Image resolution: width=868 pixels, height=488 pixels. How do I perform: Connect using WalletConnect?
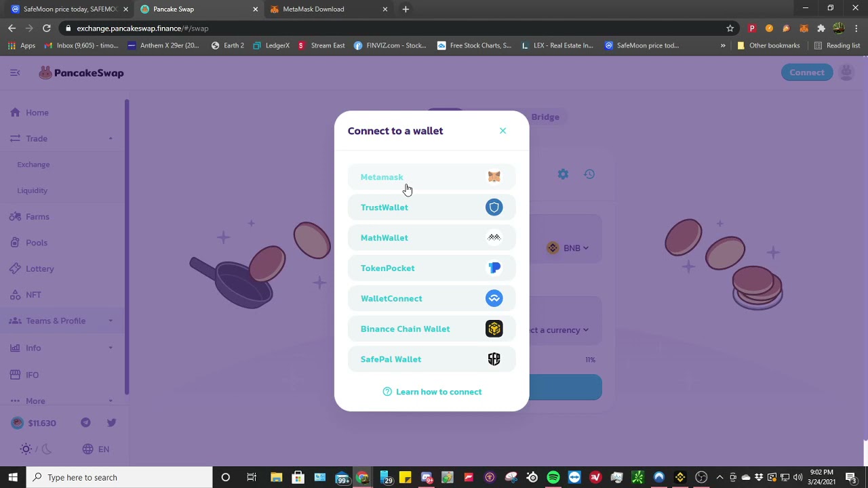tap(431, 298)
